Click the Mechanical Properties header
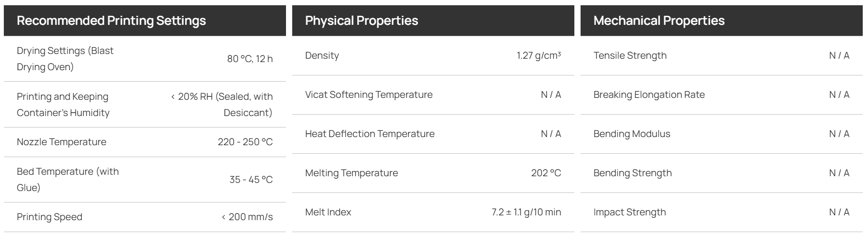 659,21
